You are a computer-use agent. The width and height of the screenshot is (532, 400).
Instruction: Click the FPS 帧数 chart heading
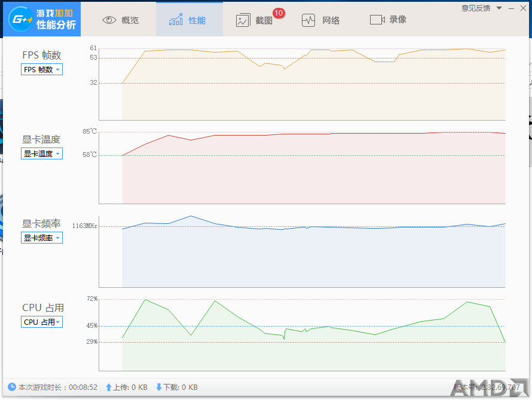(42, 55)
